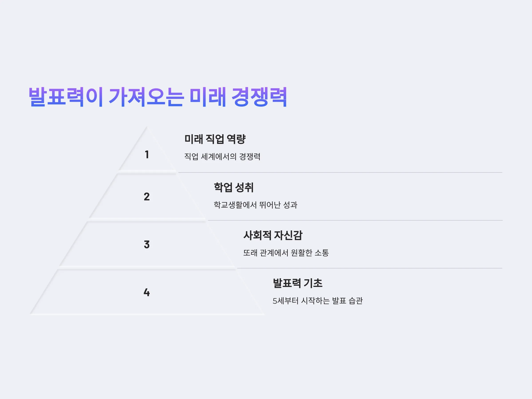This screenshot has height=399, width=532.
Task: Click the text 5세부터 시작하는 발표 습관
Action: tap(318, 301)
